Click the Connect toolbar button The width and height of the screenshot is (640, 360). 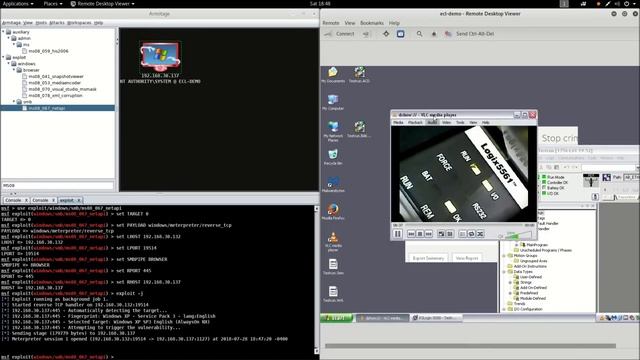[340, 34]
